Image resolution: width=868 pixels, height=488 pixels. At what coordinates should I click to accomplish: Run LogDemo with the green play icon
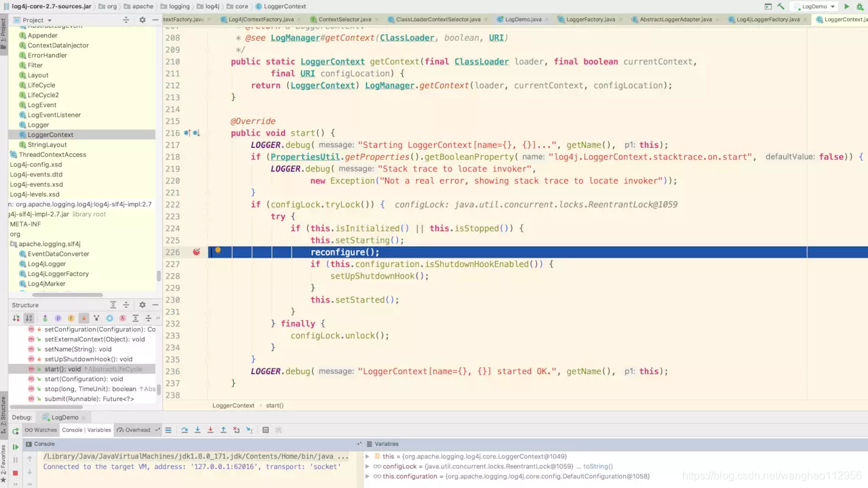pos(846,6)
